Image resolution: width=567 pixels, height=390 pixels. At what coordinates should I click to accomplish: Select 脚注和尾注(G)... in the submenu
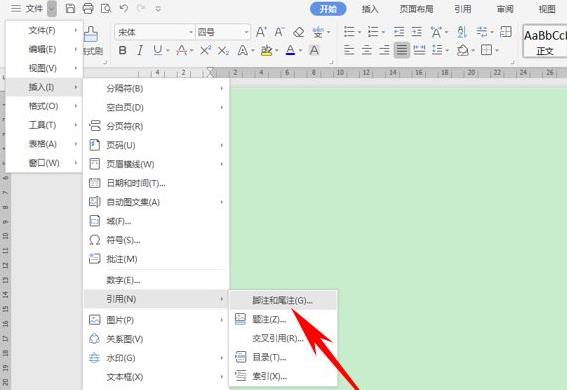[283, 300]
